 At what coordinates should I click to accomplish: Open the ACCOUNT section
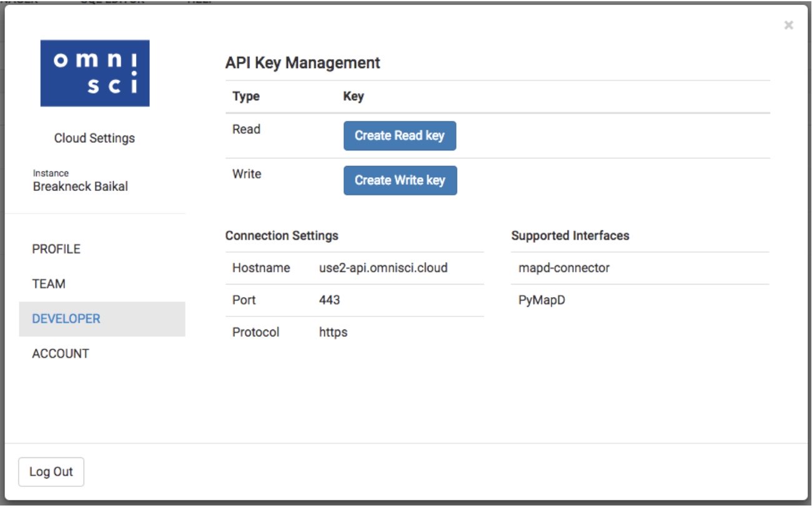pyautogui.click(x=61, y=354)
